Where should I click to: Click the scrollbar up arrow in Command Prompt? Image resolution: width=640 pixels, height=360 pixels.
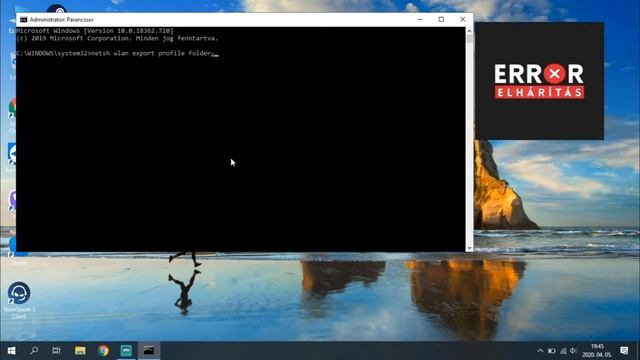[469, 31]
